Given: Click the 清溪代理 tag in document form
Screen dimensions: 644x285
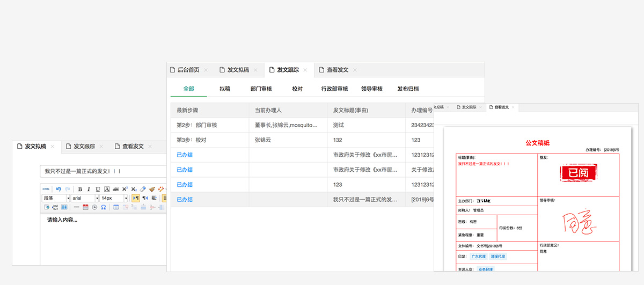Looking at the screenshot, I should pyautogui.click(x=498, y=257).
